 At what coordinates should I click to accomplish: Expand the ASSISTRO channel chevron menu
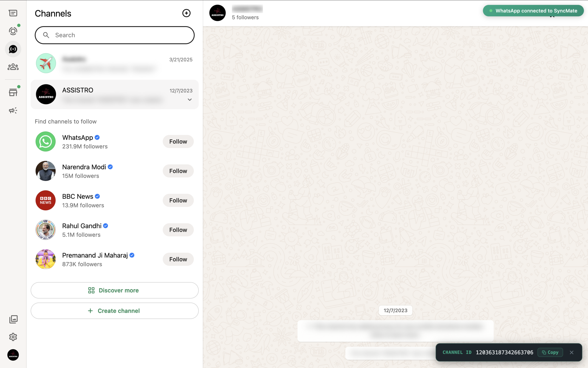tap(189, 99)
